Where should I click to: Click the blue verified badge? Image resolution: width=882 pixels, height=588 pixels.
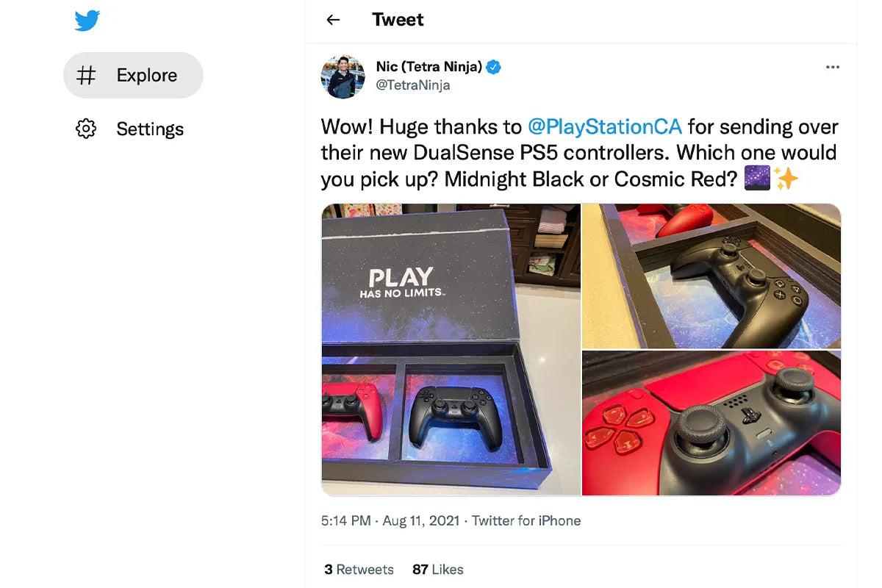(495, 67)
